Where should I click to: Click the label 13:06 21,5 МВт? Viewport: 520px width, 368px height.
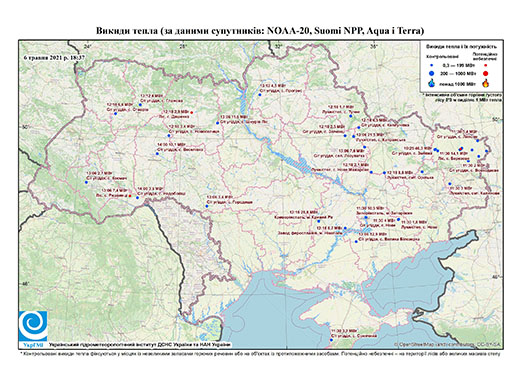coord(370,135)
